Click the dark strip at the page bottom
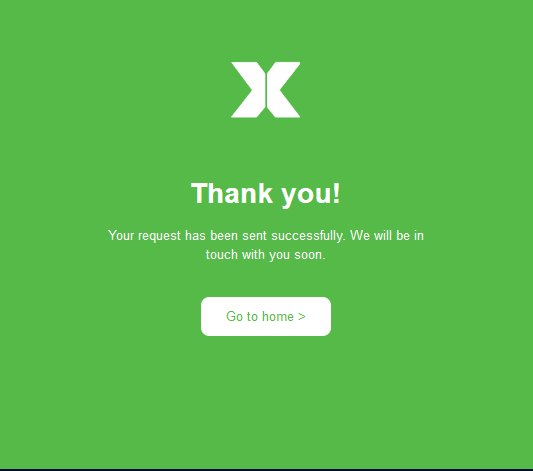 coord(266,470)
